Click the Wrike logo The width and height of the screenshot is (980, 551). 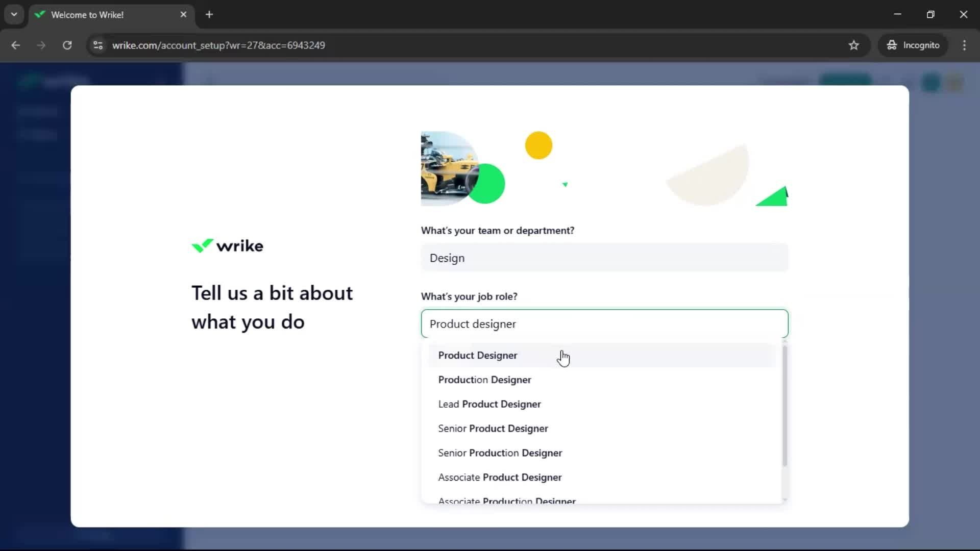227,246
